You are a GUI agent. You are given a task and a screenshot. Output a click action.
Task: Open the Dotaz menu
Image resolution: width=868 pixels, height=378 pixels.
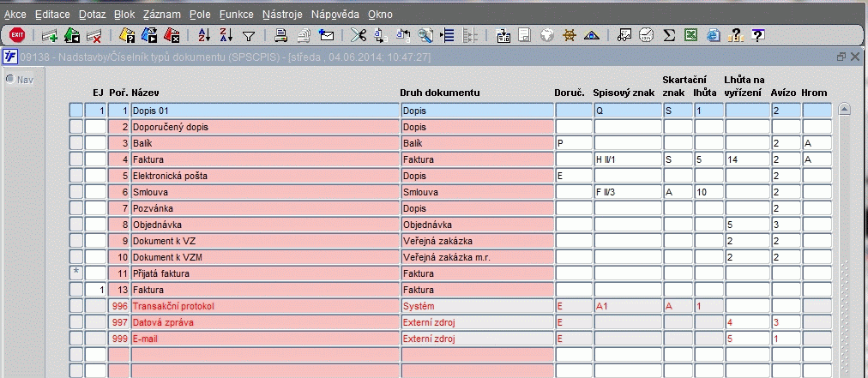click(92, 15)
